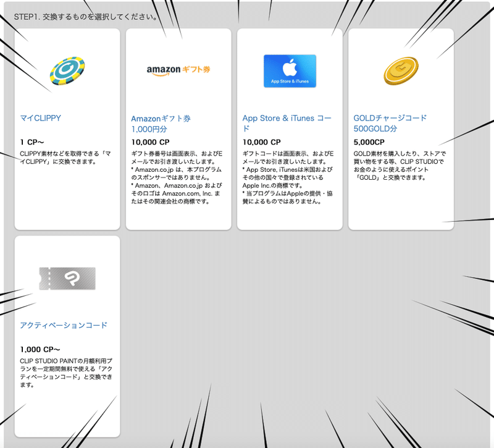Image resolution: width=494 pixels, height=448 pixels.
Task: Click the amazon ギフト券 logo
Action: coord(178,70)
